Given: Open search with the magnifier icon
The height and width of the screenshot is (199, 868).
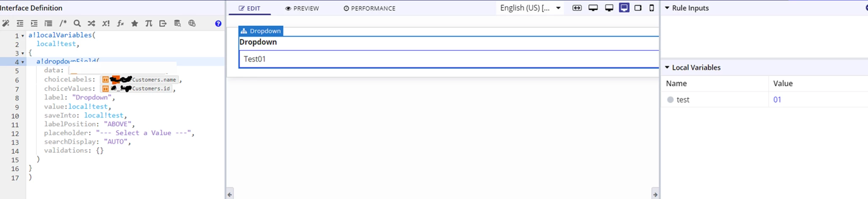Looking at the screenshot, I should pyautogui.click(x=77, y=24).
